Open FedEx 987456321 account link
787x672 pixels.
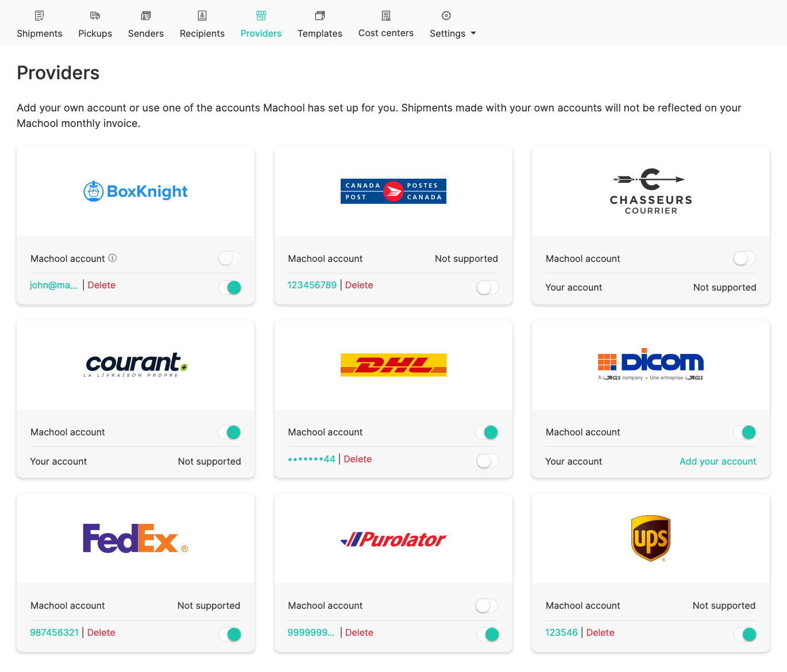pos(54,632)
